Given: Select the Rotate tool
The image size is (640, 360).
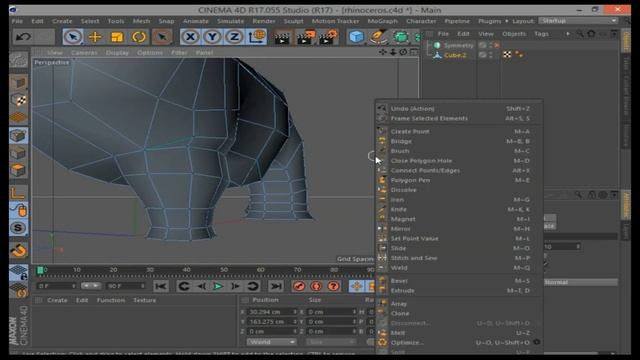Looking at the screenshot, I should 139,37.
